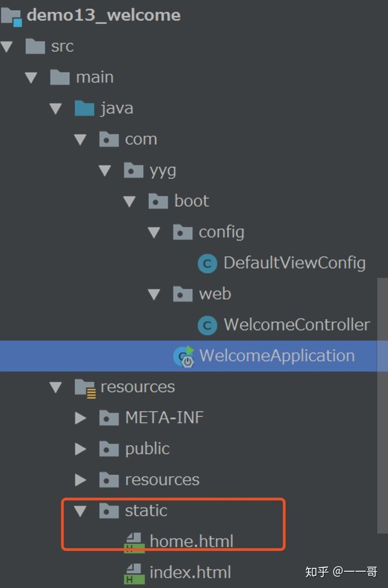
Task: Expand the META-INF folder
Action: pos(80,418)
